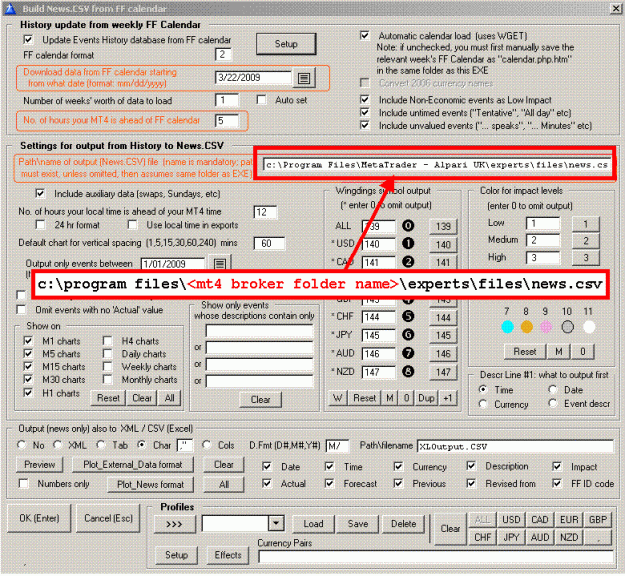Select XML output radio button
625x576 pixels.
point(58,444)
